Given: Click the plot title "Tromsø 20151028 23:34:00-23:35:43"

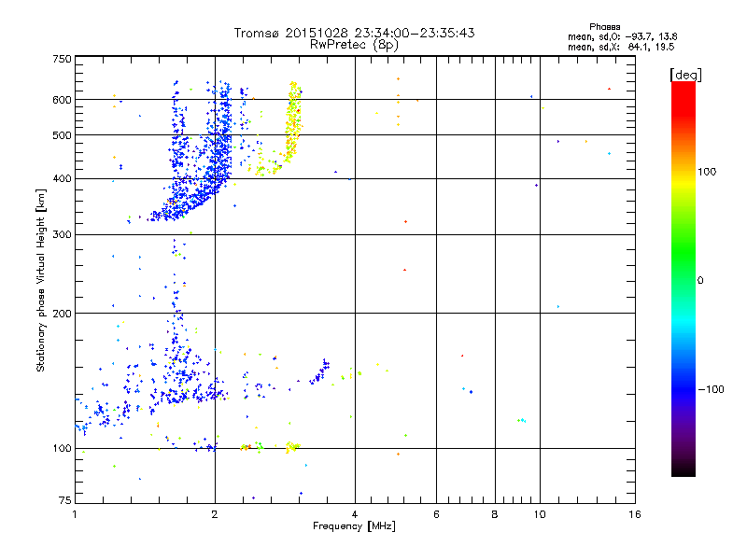Looking at the screenshot, I should [x=355, y=33].
